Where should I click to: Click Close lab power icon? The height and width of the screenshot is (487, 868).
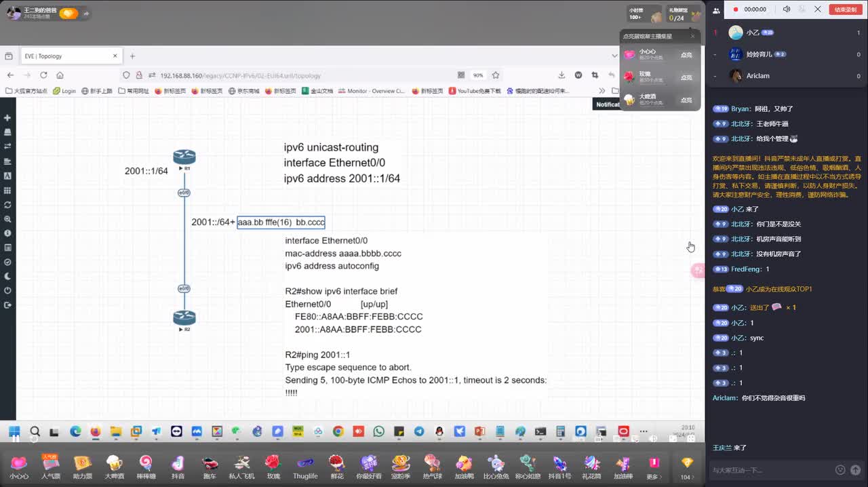tap(7, 291)
